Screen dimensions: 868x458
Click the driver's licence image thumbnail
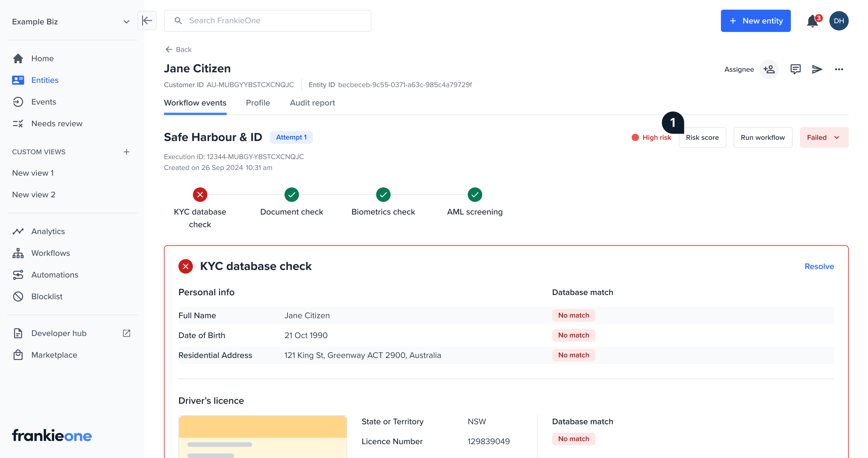pyautogui.click(x=263, y=436)
